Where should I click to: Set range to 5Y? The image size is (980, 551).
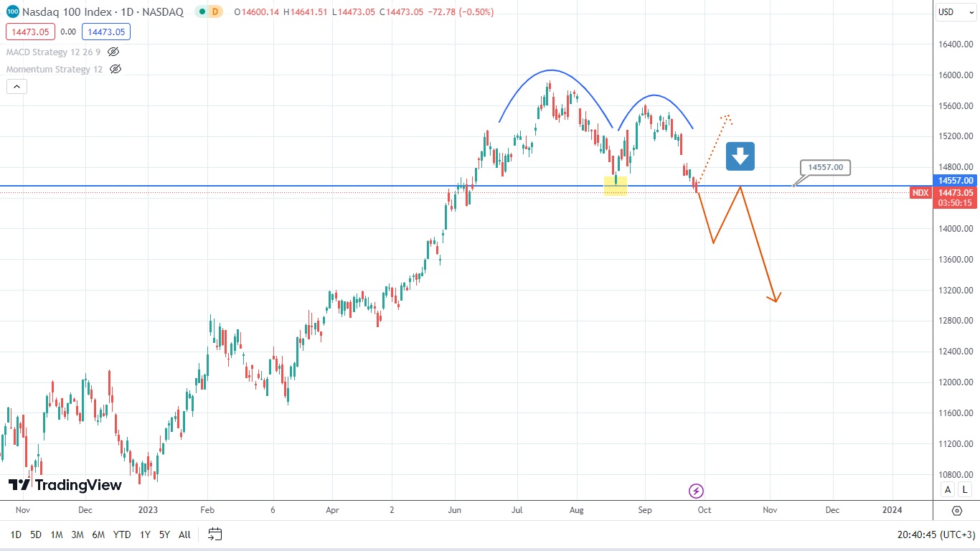165,534
